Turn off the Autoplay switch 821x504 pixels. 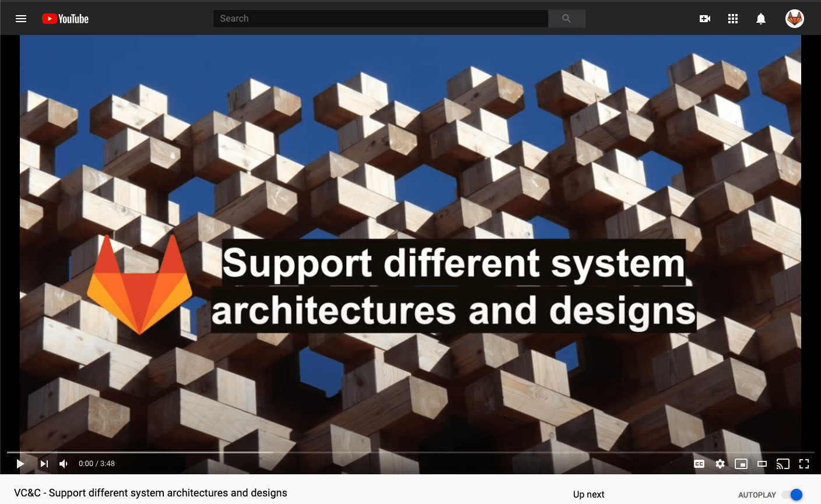pyautogui.click(x=792, y=495)
